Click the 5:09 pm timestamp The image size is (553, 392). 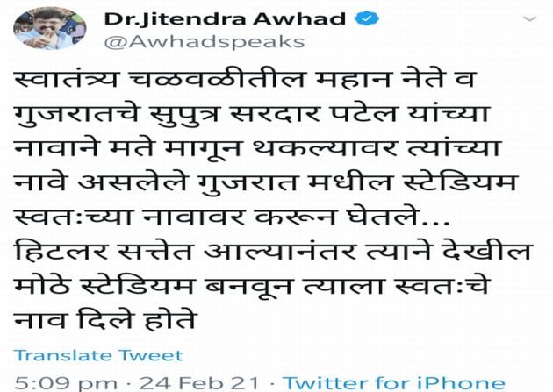pyautogui.click(x=66, y=383)
